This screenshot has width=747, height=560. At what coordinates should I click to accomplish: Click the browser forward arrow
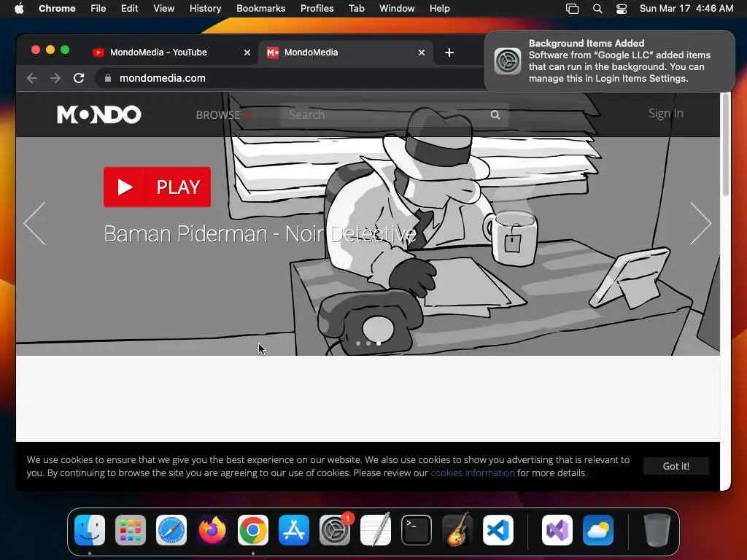pyautogui.click(x=55, y=78)
